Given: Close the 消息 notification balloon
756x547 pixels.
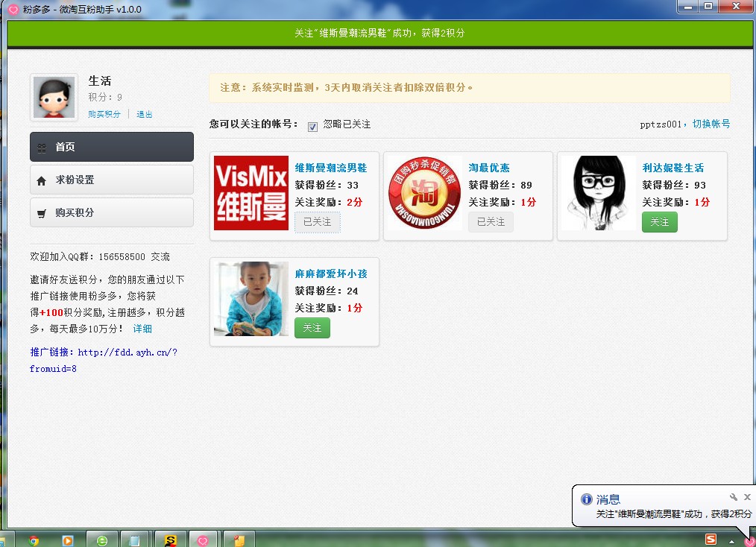Looking at the screenshot, I should 747,497.
